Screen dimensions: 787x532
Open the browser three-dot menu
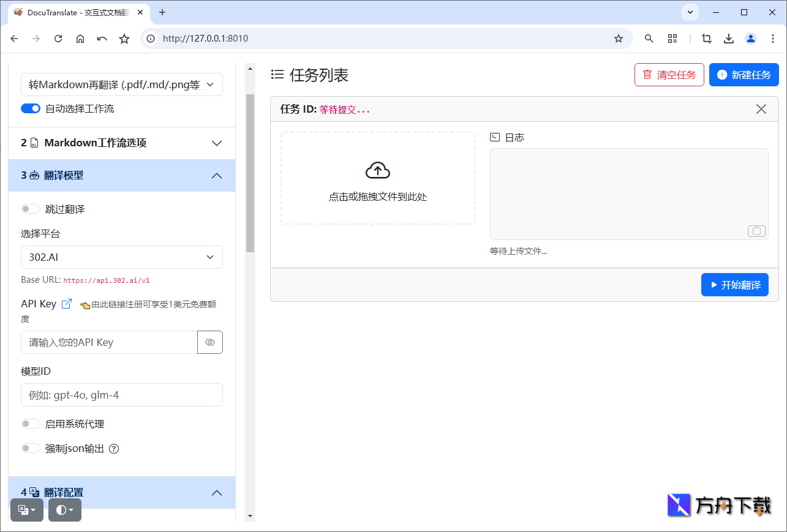point(773,38)
